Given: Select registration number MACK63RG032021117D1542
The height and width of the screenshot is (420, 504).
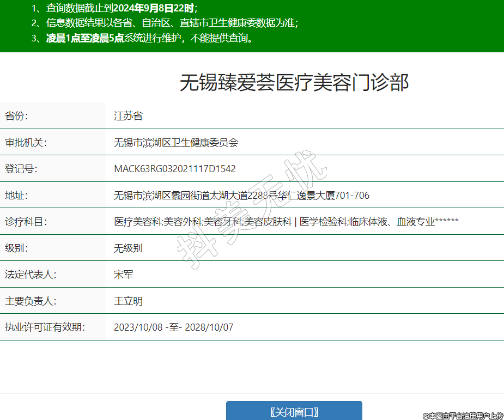Looking at the screenshot, I should pyautogui.click(x=175, y=169).
